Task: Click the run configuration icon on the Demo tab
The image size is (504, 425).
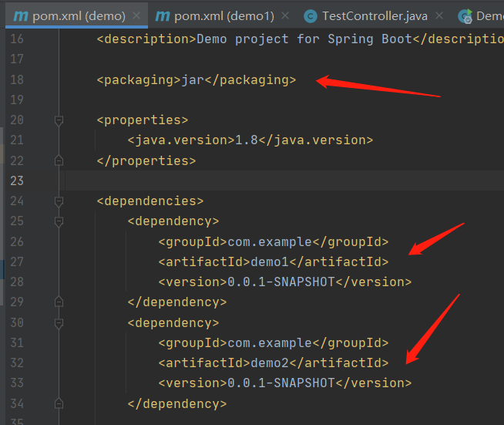Action: [x=465, y=16]
